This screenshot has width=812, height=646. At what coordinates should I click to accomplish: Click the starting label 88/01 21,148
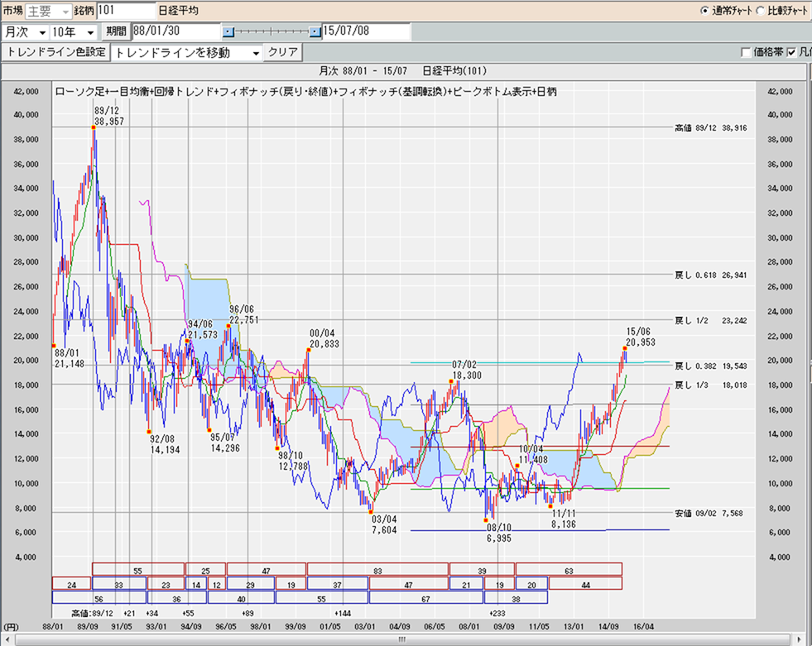pos(69,359)
